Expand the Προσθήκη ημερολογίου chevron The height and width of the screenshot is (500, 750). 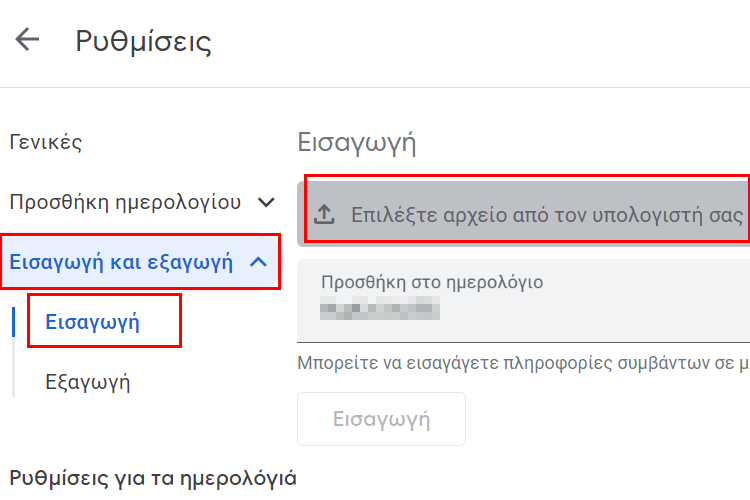point(266,202)
